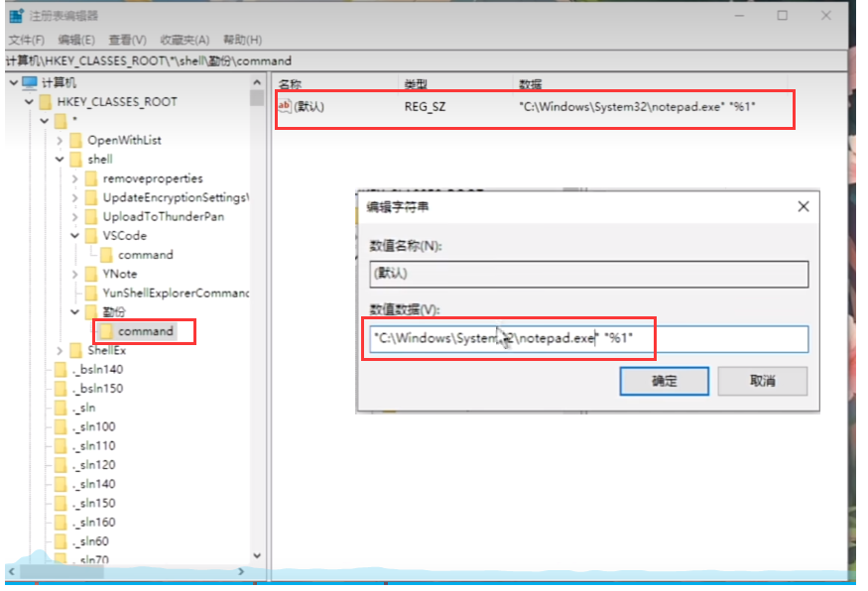This screenshot has height=591, width=868.
Task: Collapse the shell key in tree
Action: point(60,160)
